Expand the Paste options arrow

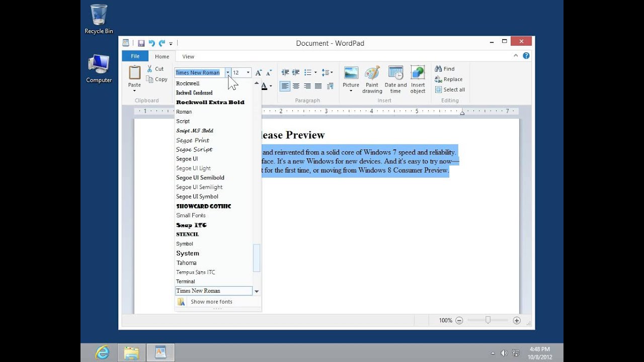(x=134, y=91)
